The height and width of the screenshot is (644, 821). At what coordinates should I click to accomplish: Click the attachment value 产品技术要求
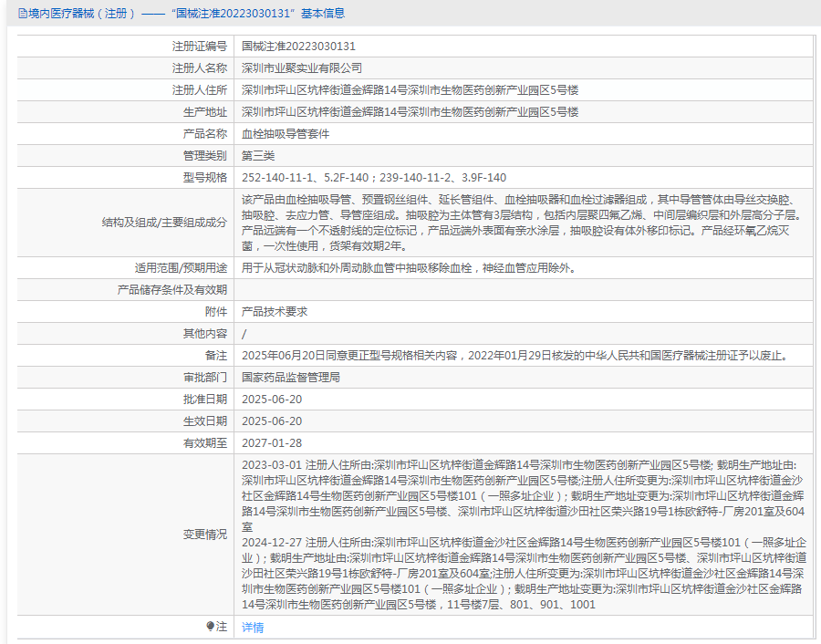pos(275,312)
